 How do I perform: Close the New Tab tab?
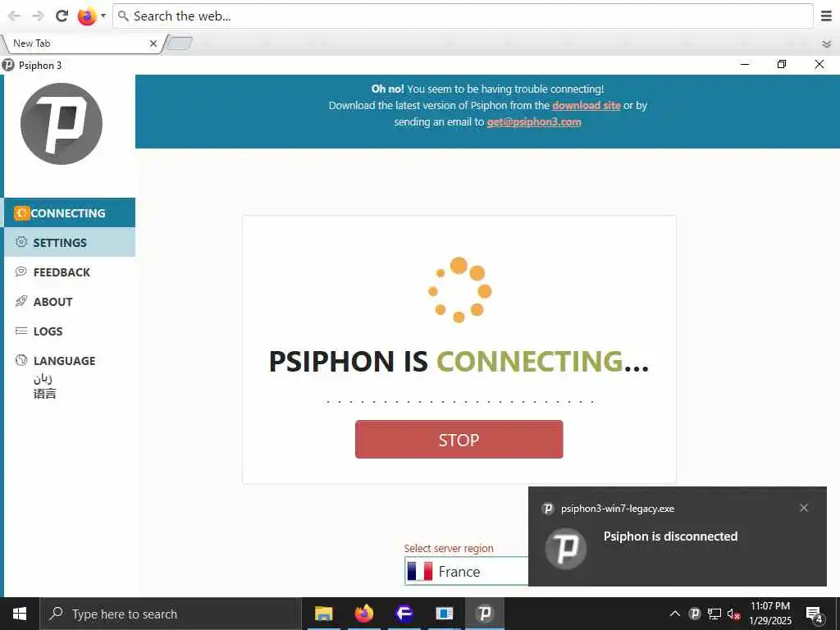point(153,43)
